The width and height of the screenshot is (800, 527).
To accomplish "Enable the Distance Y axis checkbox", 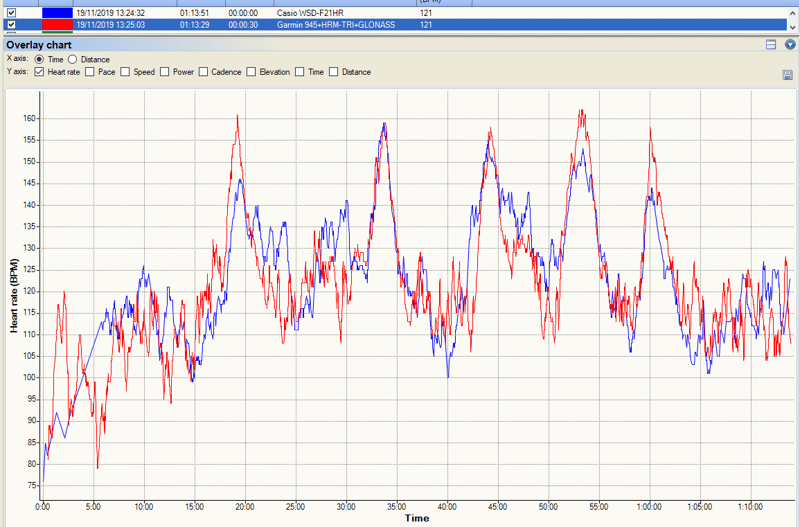I will pyautogui.click(x=334, y=72).
